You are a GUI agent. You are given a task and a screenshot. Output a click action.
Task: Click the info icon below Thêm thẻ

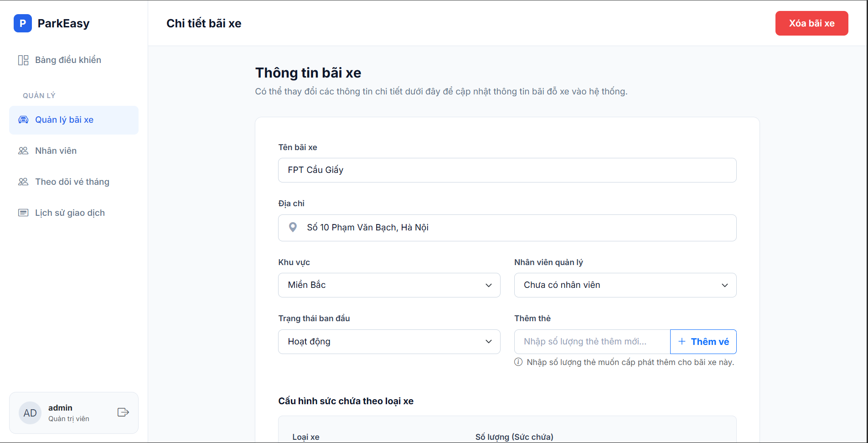coord(518,362)
